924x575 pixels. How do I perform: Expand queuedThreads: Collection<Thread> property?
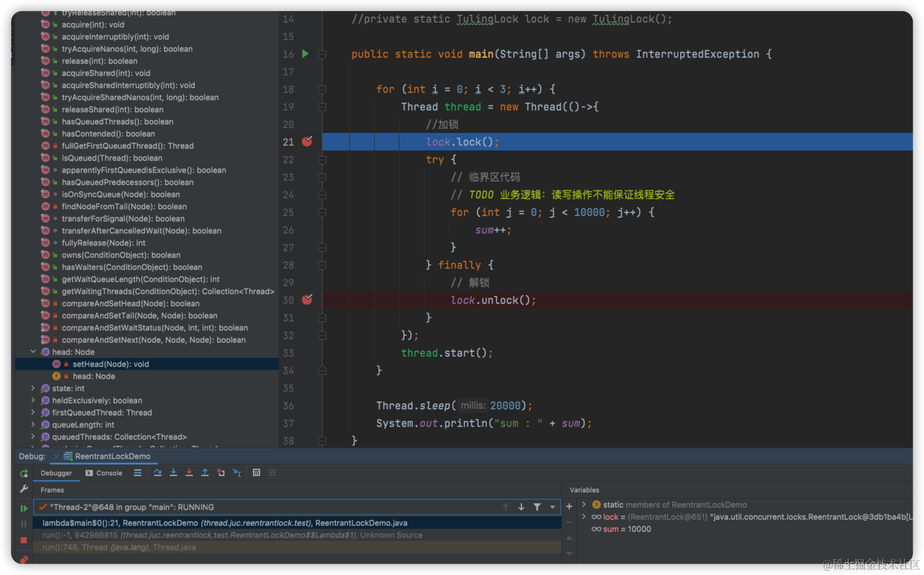(33, 437)
